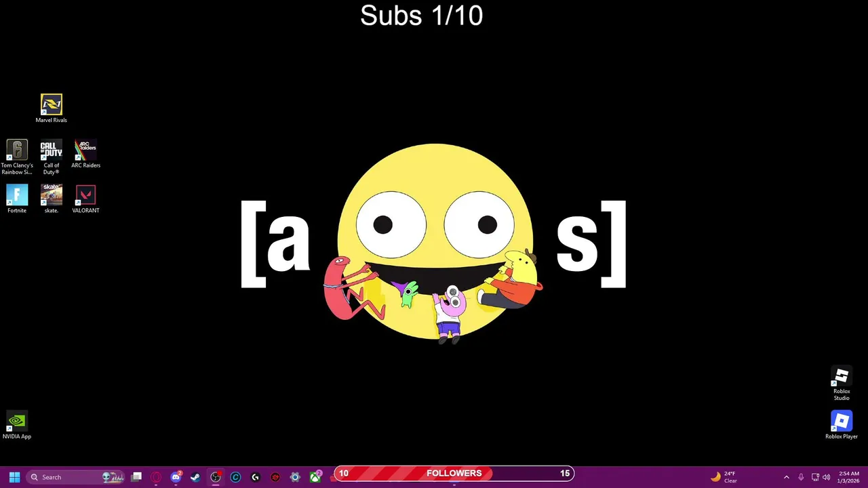Click the taskbar Search box
Viewport: 868px width, 488px height.
coord(77,477)
